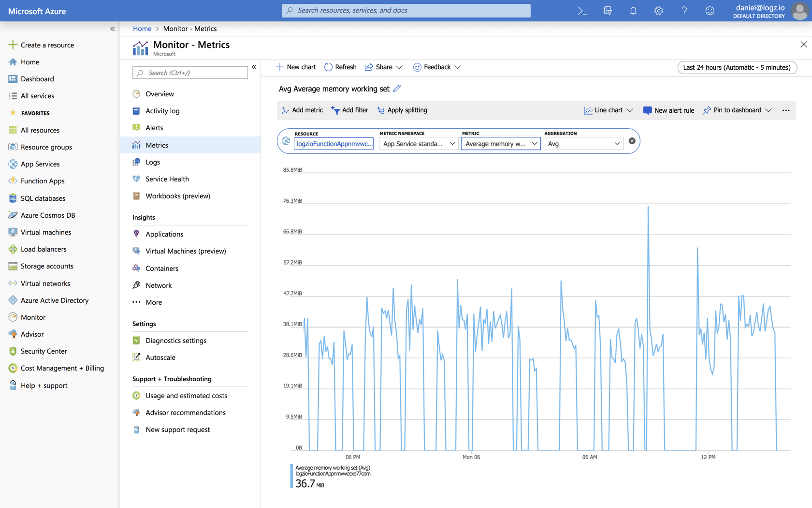Click the Virtual networks sidebar icon
The image size is (812, 508).
[x=13, y=284]
